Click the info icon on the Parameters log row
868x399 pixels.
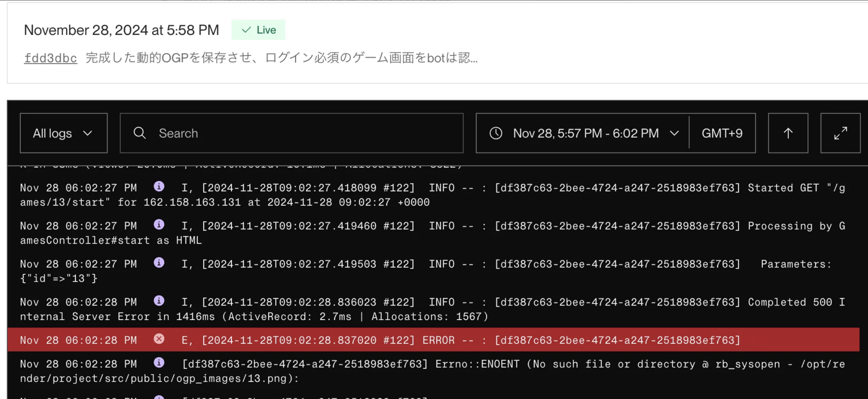pos(159,262)
